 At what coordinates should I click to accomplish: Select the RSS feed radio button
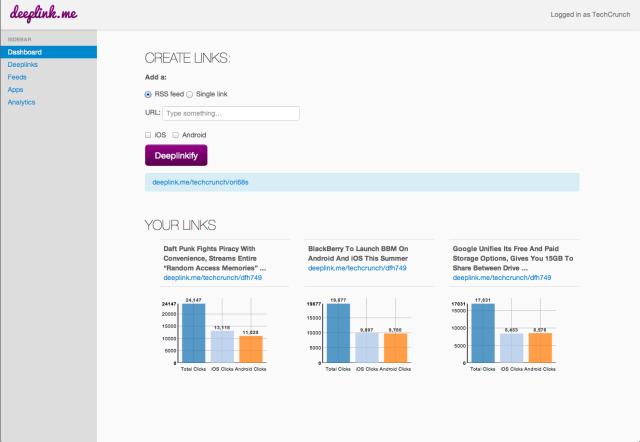point(148,94)
